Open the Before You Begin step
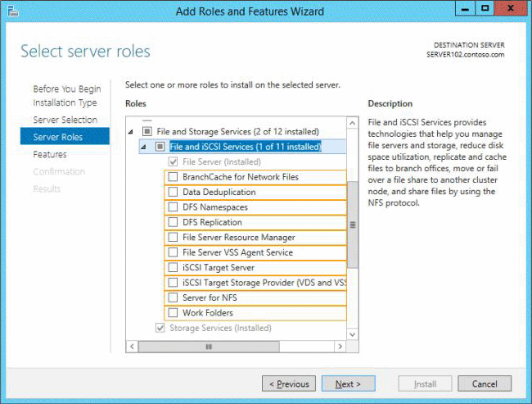Viewport: 532px width, 404px height. tap(66, 89)
